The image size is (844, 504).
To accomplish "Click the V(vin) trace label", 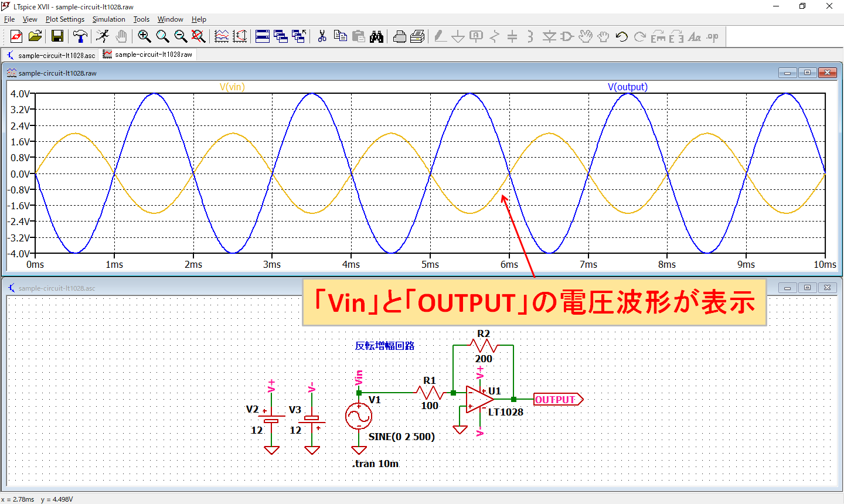I will point(232,87).
